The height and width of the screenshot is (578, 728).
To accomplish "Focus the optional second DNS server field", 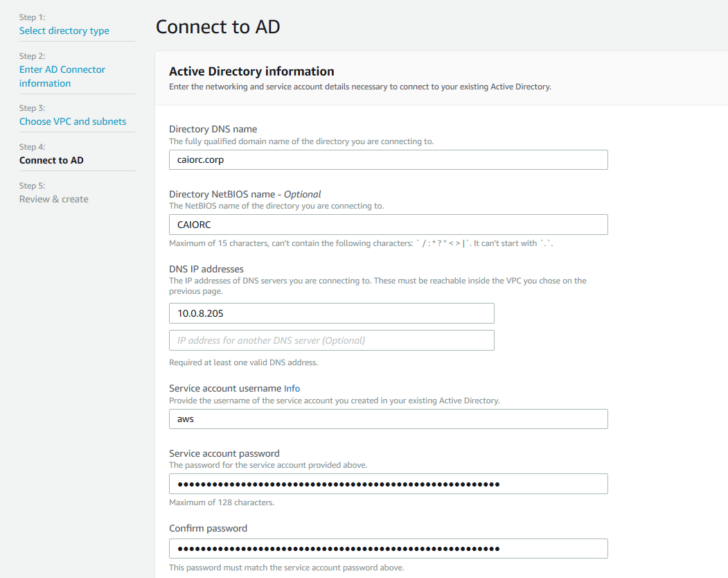I will tap(331, 340).
